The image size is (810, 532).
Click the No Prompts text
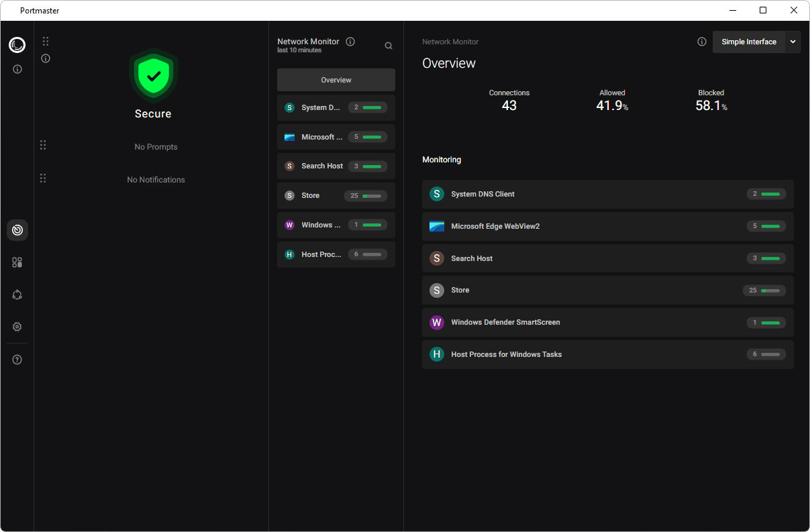pyautogui.click(x=156, y=147)
